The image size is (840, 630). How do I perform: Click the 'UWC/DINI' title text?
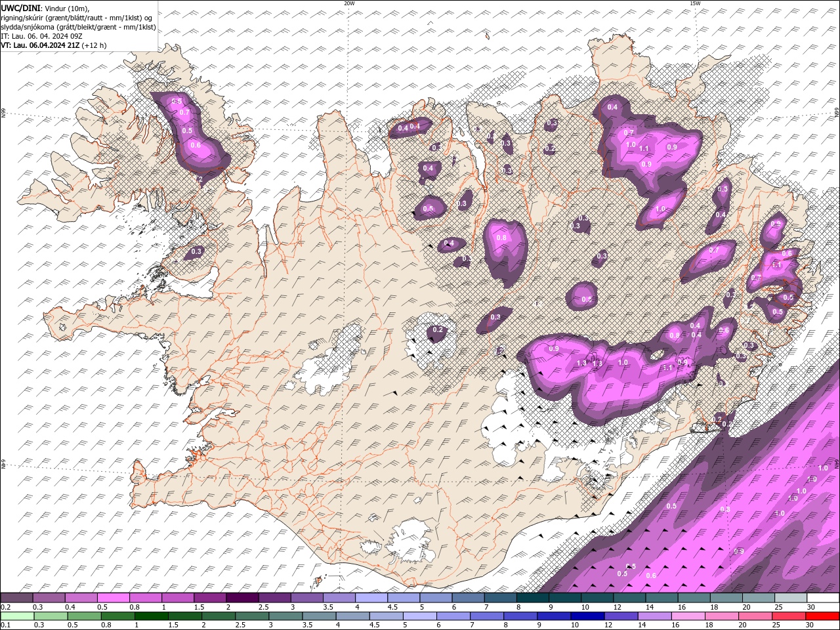click(x=20, y=8)
